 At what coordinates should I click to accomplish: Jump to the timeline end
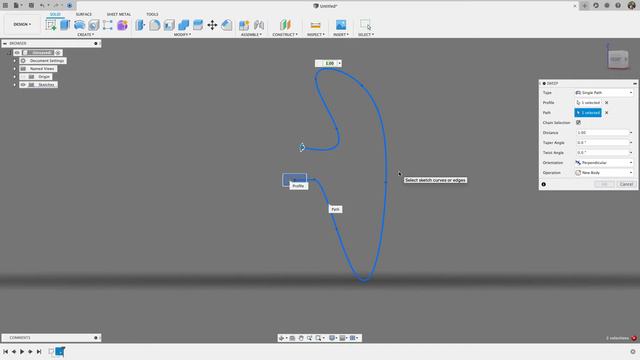pyautogui.click(x=39, y=351)
